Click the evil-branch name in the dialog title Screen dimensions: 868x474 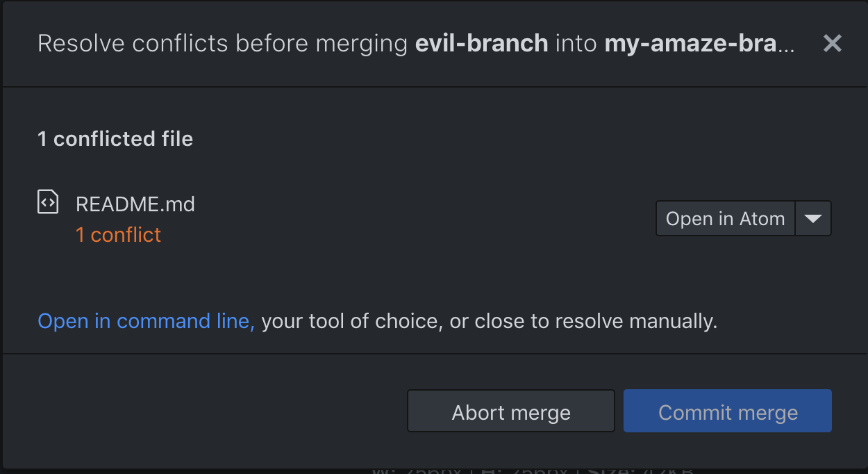pyautogui.click(x=481, y=43)
